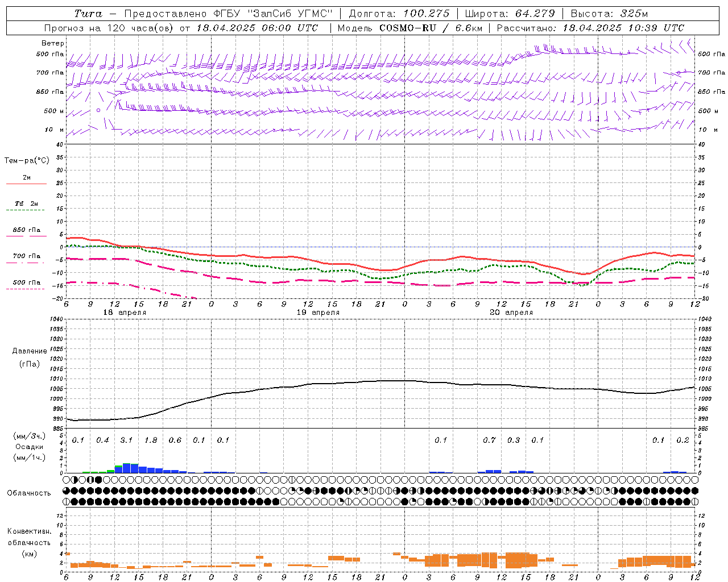This screenshot has height=582, width=728.
Task: Click the "Тем-ра(°C)" temperature panel label
Action: pyautogui.click(x=27, y=161)
